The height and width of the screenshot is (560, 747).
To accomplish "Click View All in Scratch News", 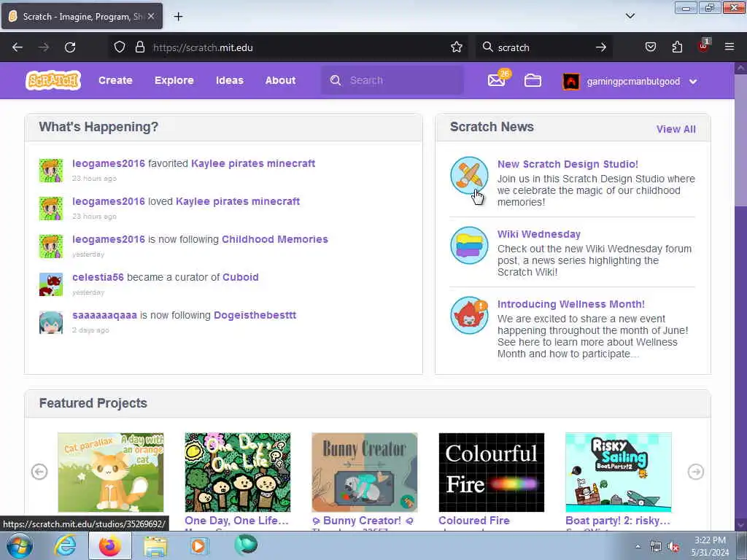I will pyautogui.click(x=676, y=129).
